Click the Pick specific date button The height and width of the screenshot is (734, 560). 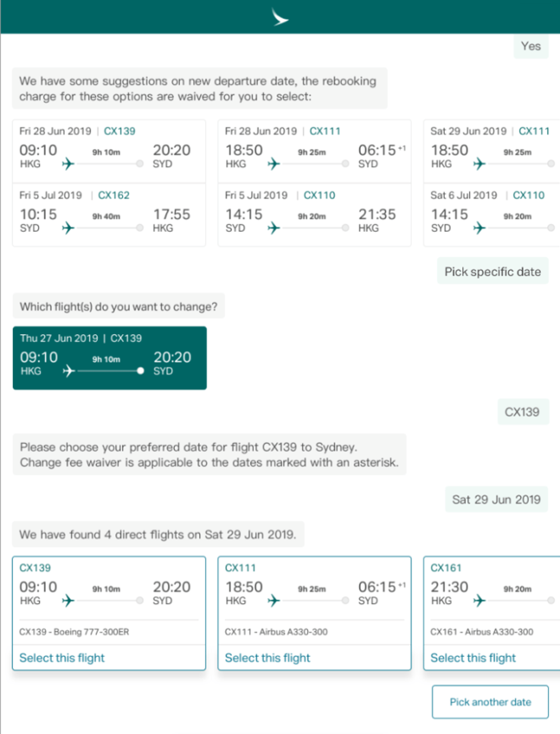click(492, 271)
